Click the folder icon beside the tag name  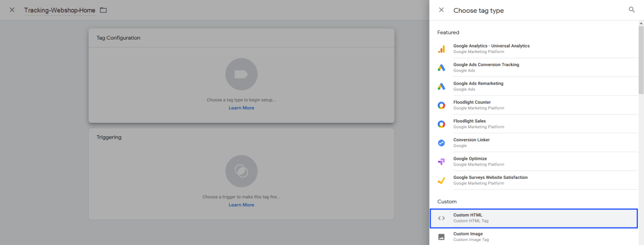click(103, 10)
